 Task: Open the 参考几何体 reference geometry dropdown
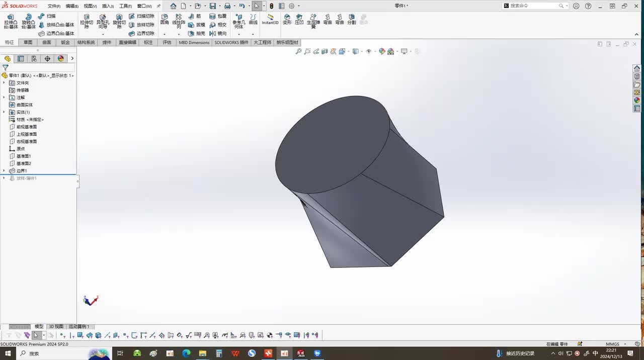tap(238, 34)
